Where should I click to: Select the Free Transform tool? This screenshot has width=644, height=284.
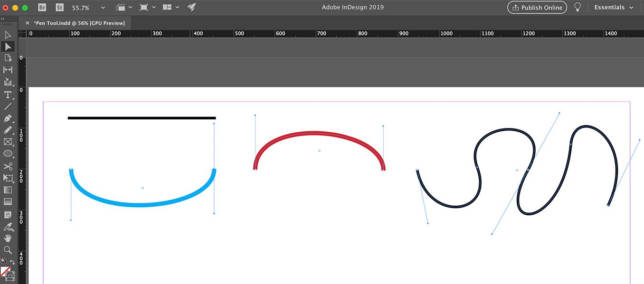(8, 178)
